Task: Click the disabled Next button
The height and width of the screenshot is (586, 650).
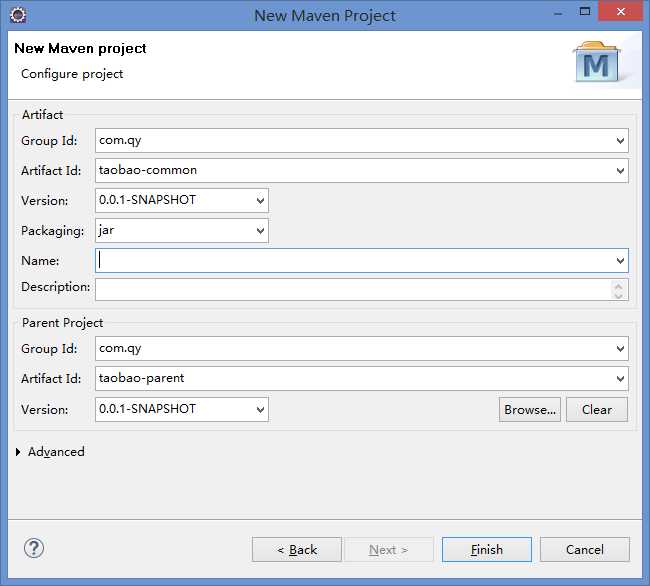Action: pyautogui.click(x=388, y=550)
